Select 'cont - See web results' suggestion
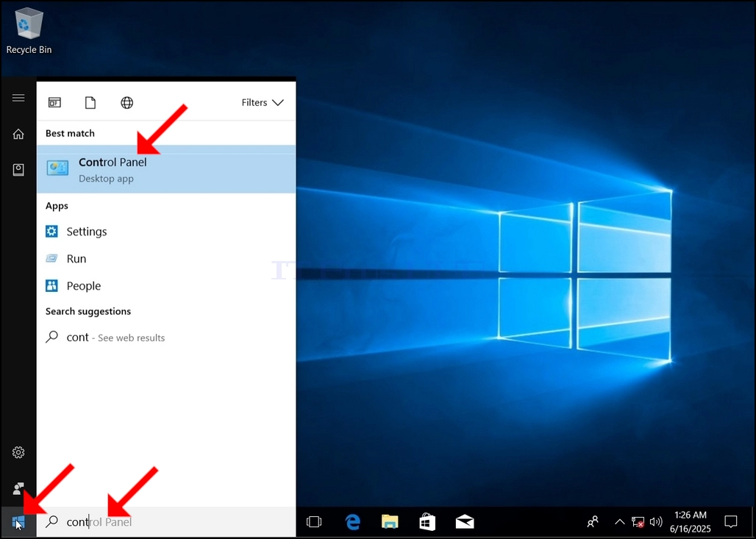 pos(166,338)
